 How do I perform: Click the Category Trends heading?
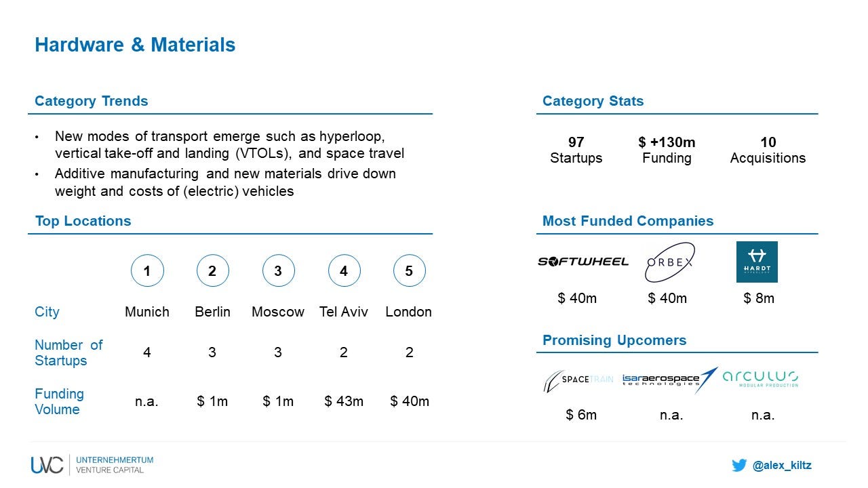[91, 101]
